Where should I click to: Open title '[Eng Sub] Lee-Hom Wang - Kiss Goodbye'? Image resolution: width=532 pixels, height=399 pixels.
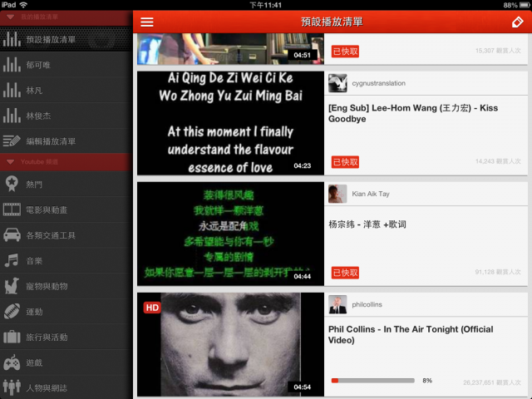(x=413, y=113)
